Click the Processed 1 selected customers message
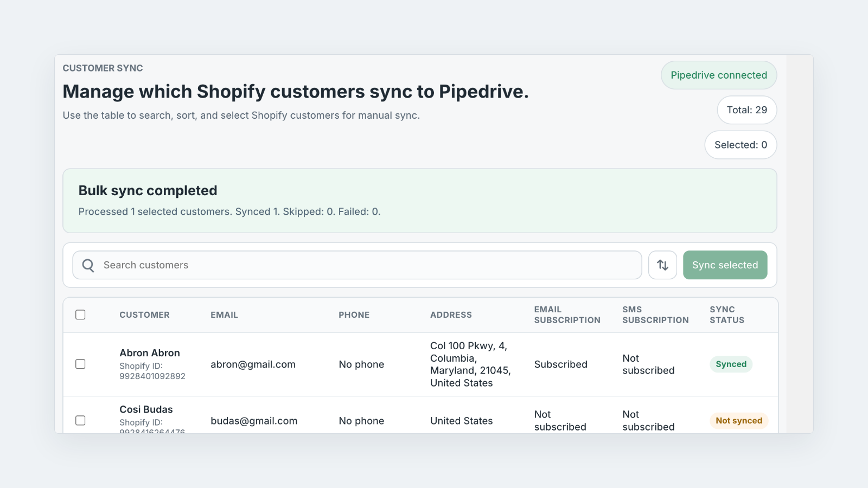The height and width of the screenshot is (488, 868). click(229, 211)
